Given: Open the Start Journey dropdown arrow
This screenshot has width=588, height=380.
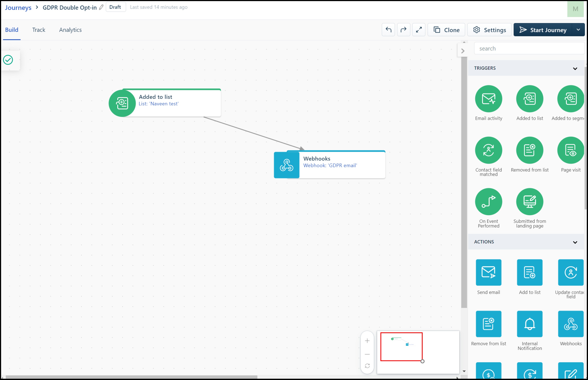Looking at the screenshot, I should coord(578,30).
